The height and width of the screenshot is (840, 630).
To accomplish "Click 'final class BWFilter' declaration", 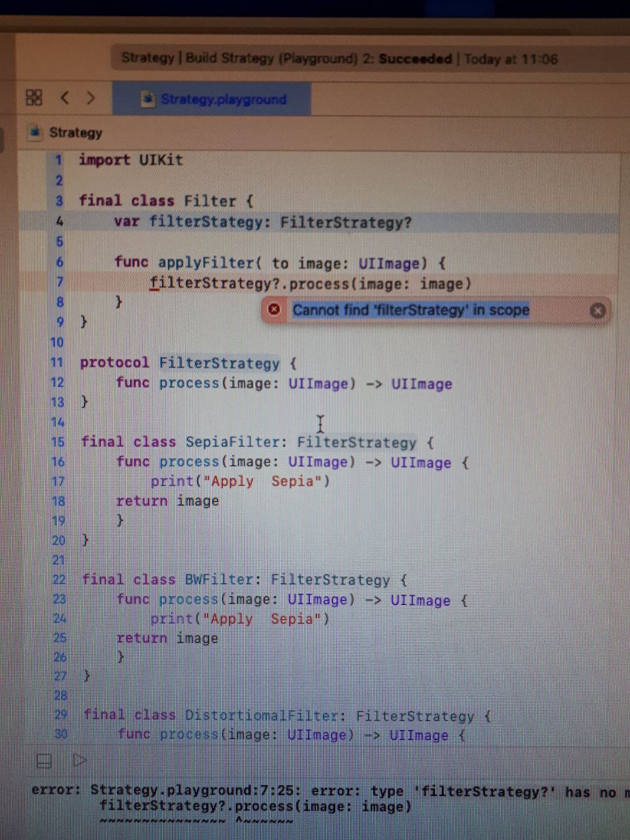I will (245, 580).
